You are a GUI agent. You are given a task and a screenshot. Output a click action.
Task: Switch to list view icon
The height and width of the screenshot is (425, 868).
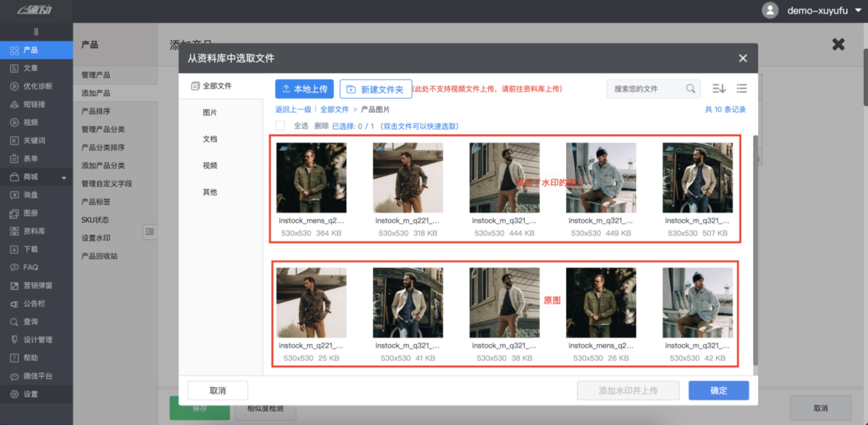point(742,89)
